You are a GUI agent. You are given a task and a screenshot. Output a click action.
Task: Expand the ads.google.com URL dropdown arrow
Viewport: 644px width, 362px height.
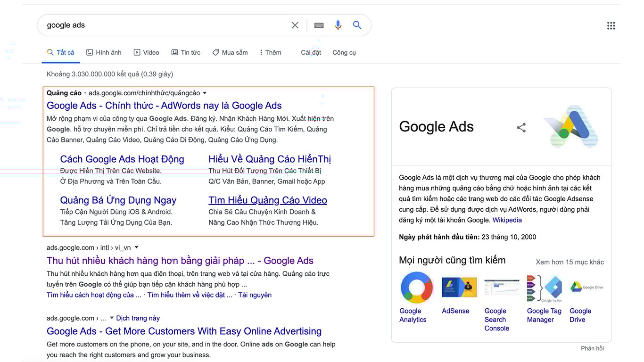pyautogui.click(x=205, y=93)
